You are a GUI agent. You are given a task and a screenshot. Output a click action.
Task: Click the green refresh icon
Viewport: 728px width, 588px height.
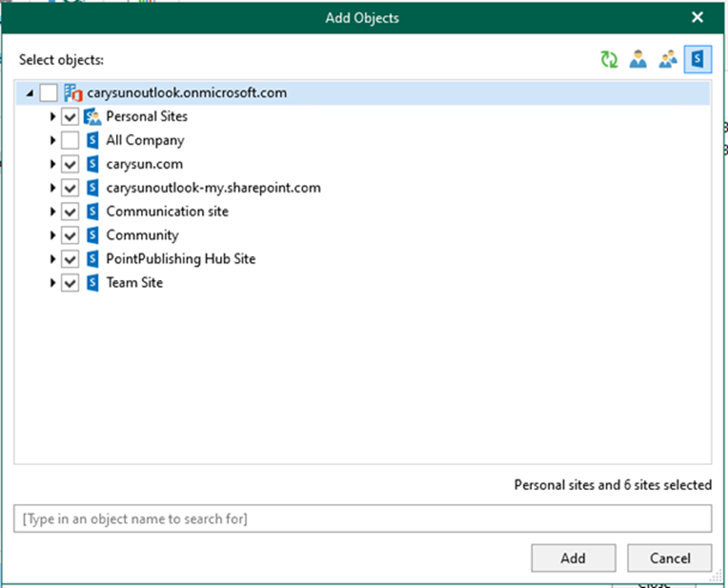click(609, 59)
